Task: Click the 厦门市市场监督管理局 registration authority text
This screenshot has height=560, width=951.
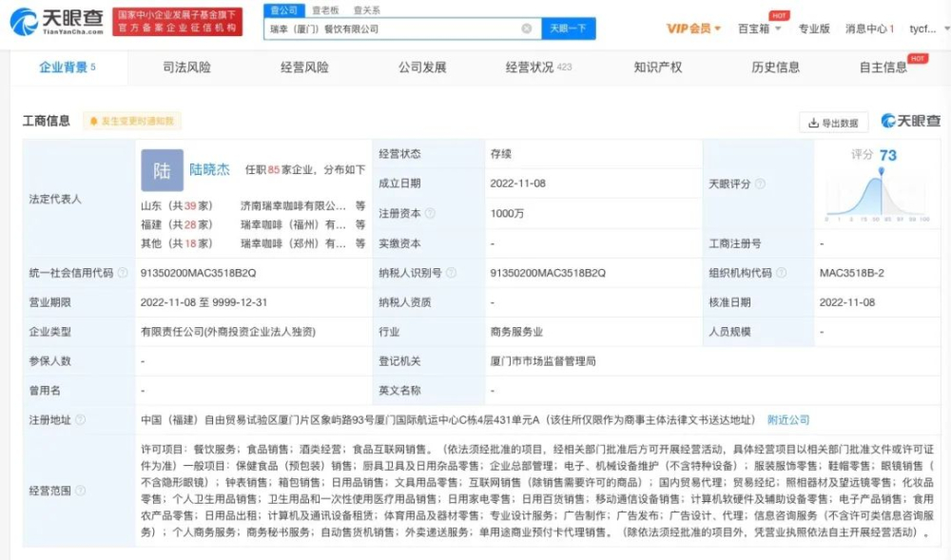Action: (x=543, y=361)
